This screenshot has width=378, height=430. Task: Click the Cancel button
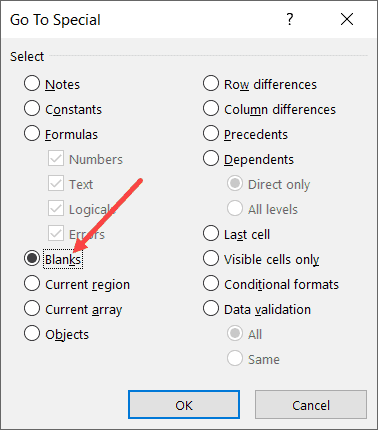311,405
